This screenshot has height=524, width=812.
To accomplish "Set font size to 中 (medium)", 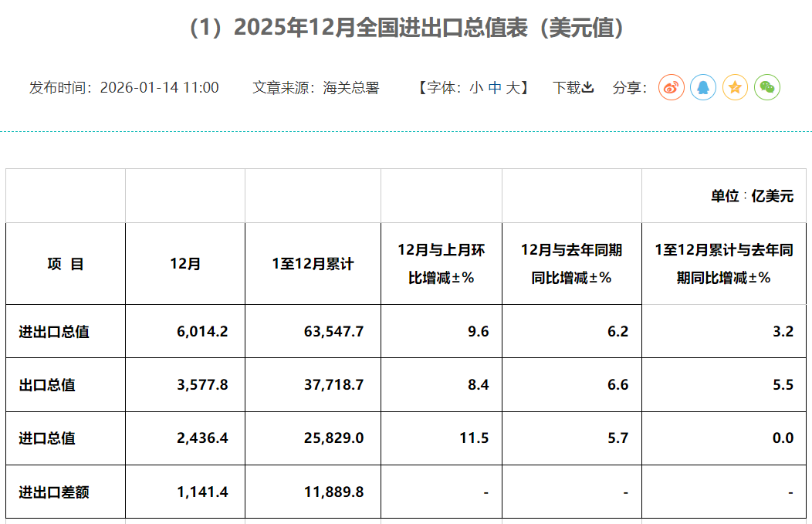I will 494,88.
